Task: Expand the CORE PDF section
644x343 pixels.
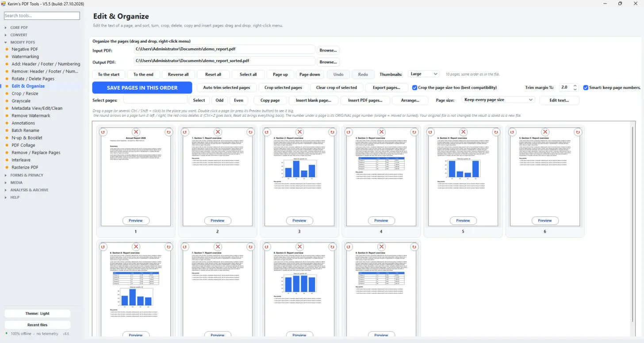Action: 19,27
